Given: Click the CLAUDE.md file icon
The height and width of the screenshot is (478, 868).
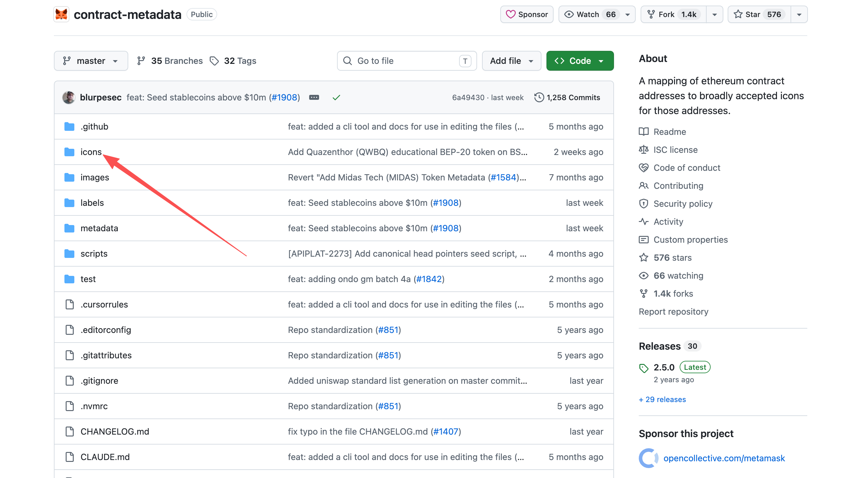Looking at the screenshot, I should 69,457.
